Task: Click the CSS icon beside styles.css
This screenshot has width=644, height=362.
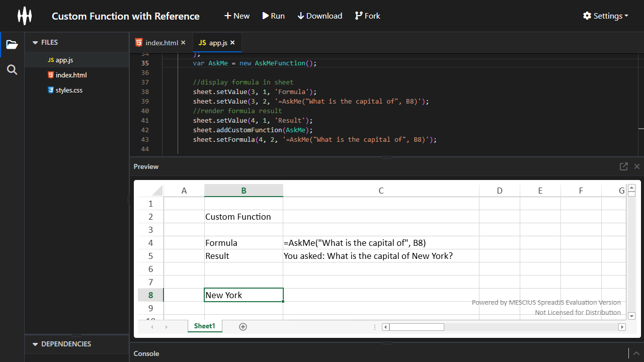Action: click(51, 89)
